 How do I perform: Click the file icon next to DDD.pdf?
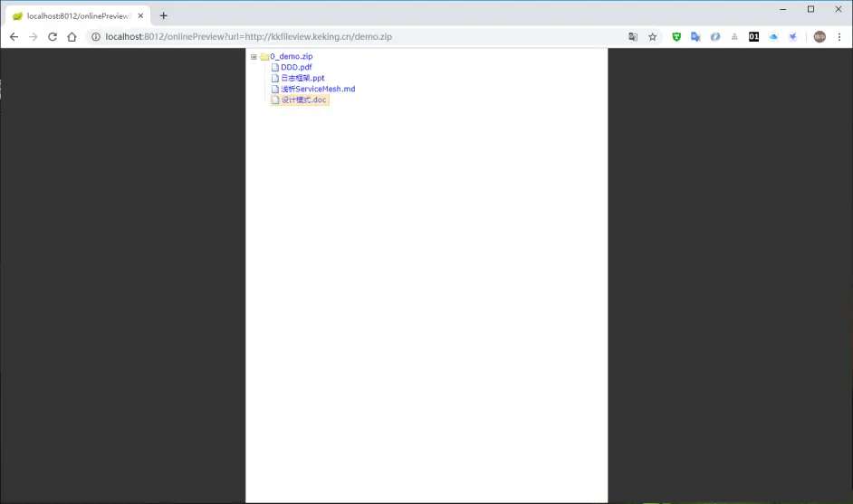coord(275,68)
